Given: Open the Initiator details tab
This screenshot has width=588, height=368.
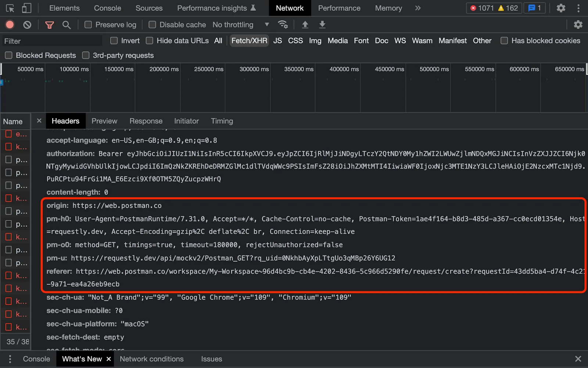Looking at the screenshot, I should [x=186, y=121].
